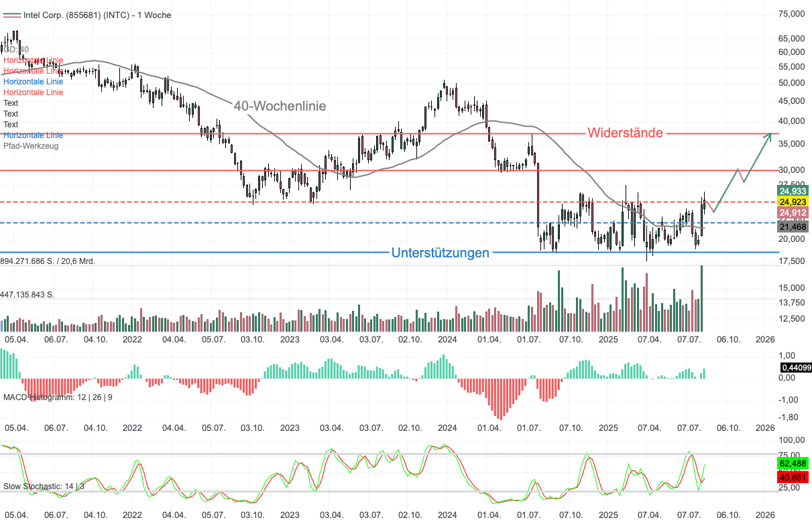The height and width of the screenshot is (524, 812).
Task: Select the GD: 40 legend entry
Action: (16, 50)
